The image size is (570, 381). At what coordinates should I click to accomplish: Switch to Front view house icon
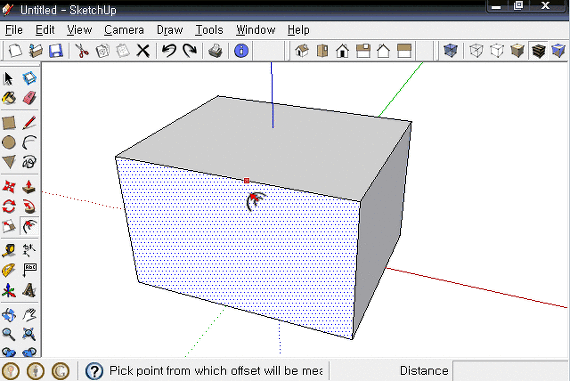(342, 51)
